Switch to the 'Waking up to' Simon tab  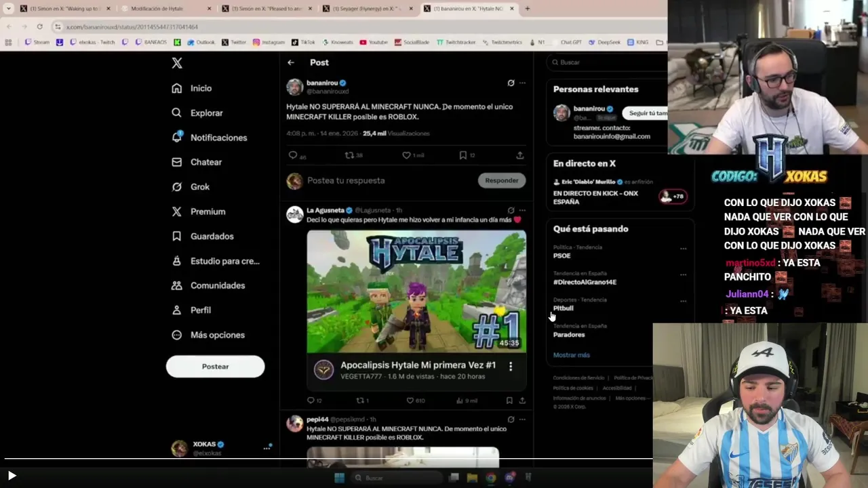pos(64,9)
